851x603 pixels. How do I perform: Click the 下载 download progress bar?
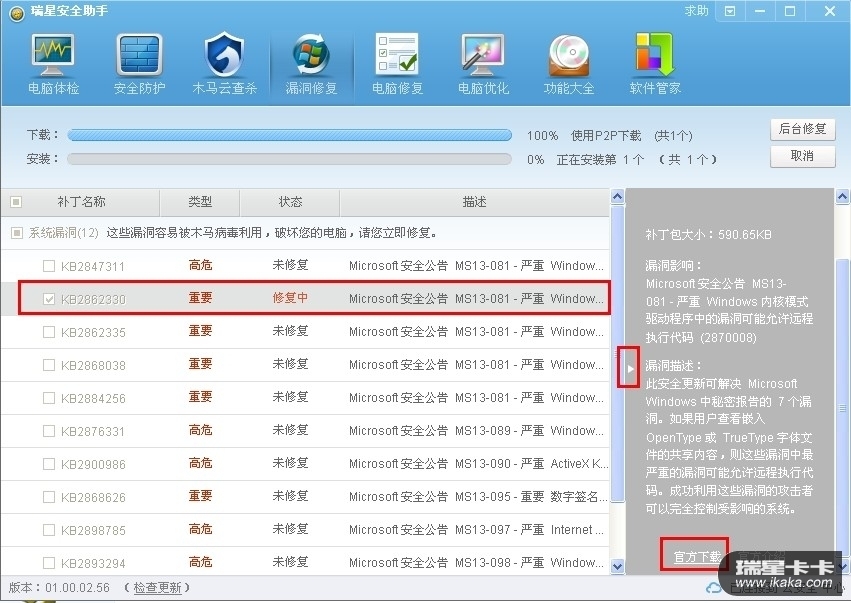tap(289, 135)
